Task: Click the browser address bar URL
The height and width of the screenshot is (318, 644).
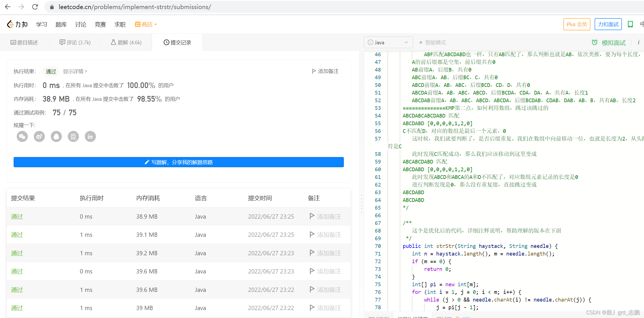Action: (x=135, y=7)
